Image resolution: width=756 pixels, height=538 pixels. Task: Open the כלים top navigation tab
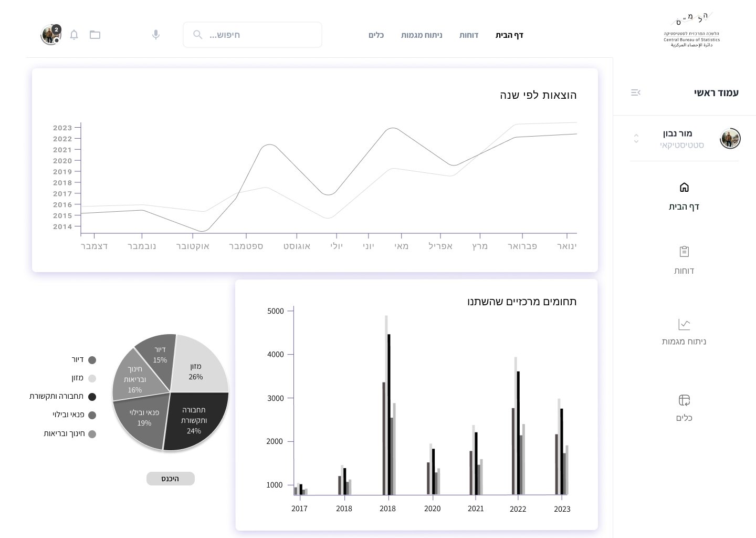coord(376,35)
